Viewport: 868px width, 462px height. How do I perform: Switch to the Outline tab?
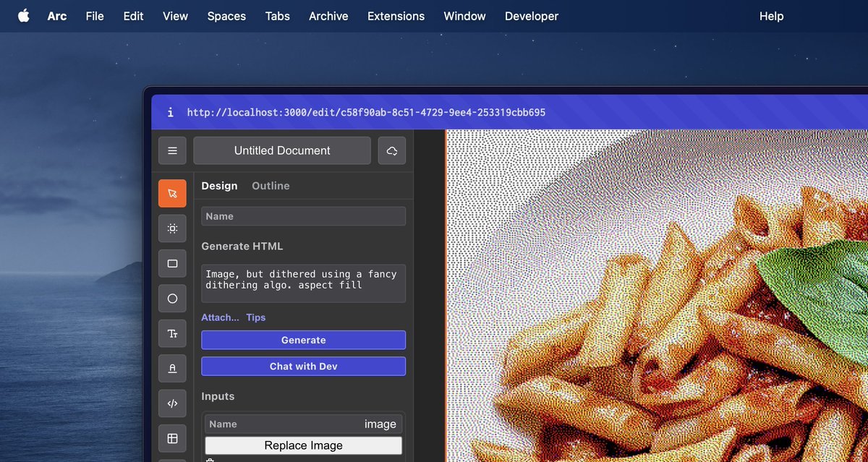tap(271, 186)
